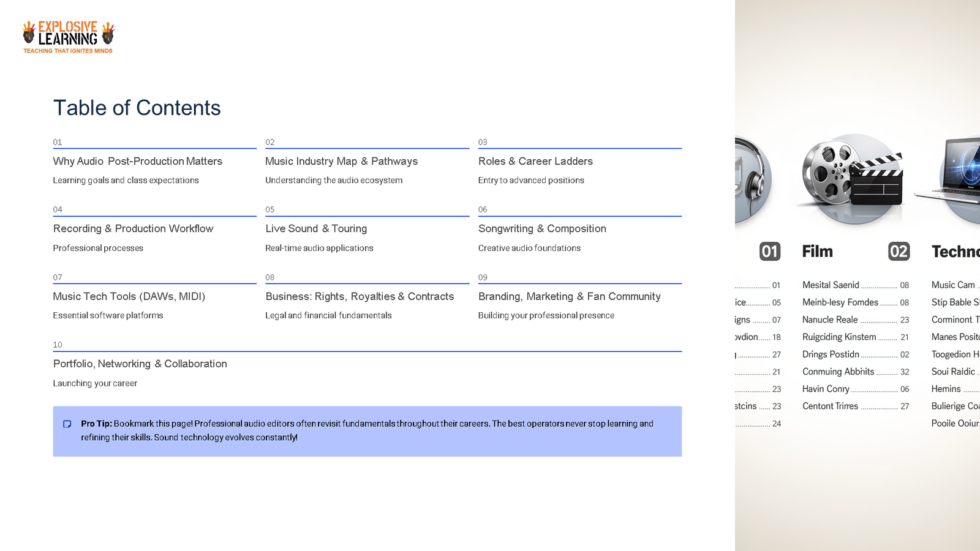
Task: Click the Film column heading
Action: pos(817,252)
